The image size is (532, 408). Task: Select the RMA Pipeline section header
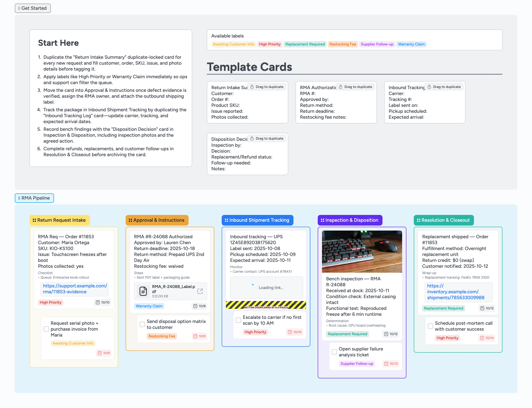coord(36,198)
